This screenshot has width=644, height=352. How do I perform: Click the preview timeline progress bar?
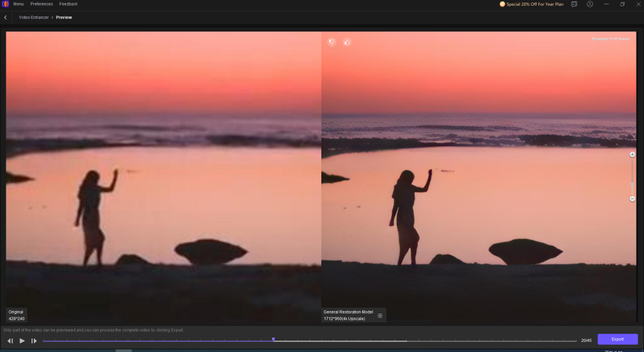tap(309, 341)
